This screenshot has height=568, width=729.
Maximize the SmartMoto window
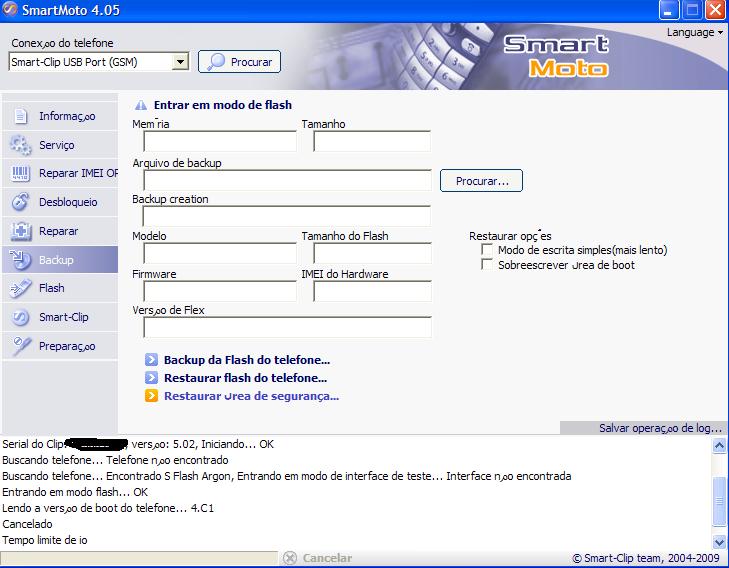click(x=692, y=10)
